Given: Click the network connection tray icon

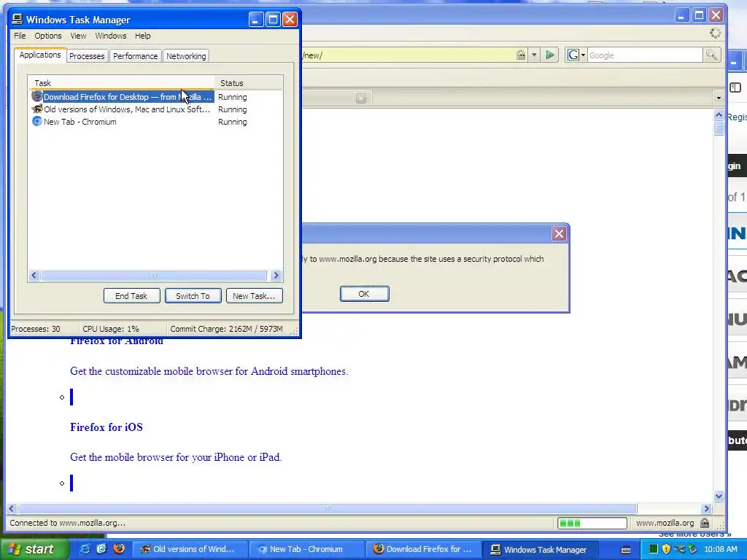Looking at the screenshot, I should [x=679, y=549].
